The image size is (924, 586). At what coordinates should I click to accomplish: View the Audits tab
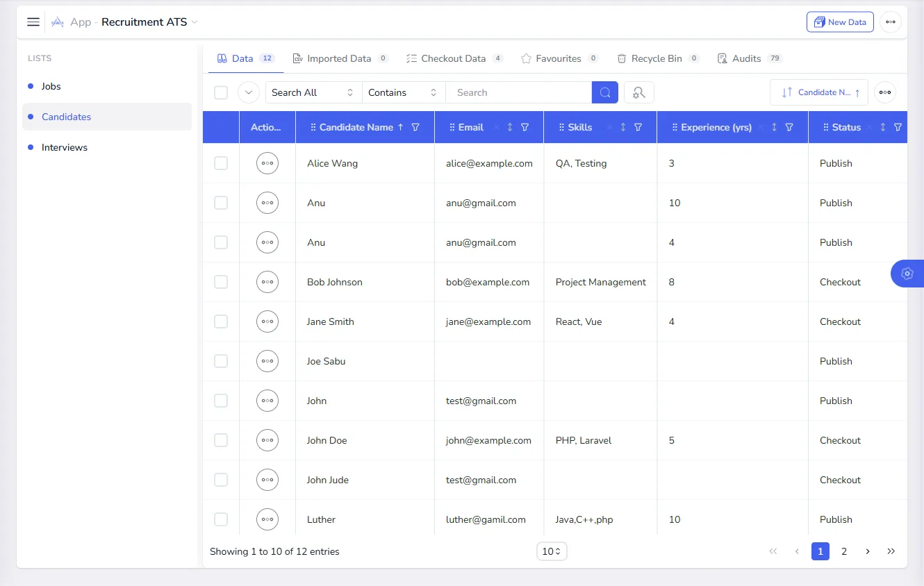(x=750, y=58)
